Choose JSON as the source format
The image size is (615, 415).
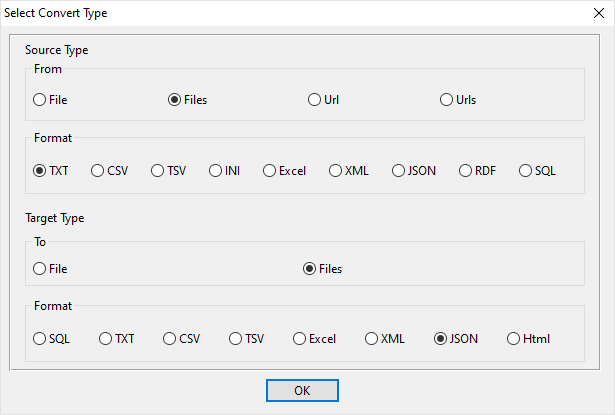[x=399, y=171]
